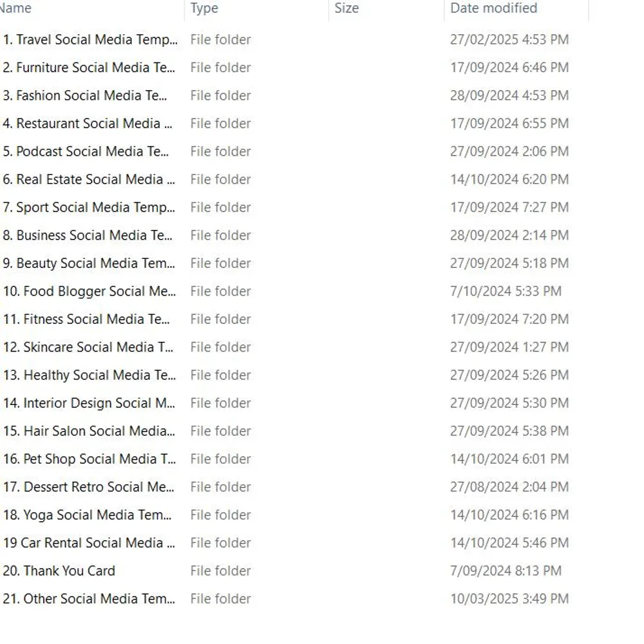The width and height of the screenshot is (644, 644).
Task: Select the 17. Dessert Retro folder
Action: pyautogui.click(x=88, y=488)
